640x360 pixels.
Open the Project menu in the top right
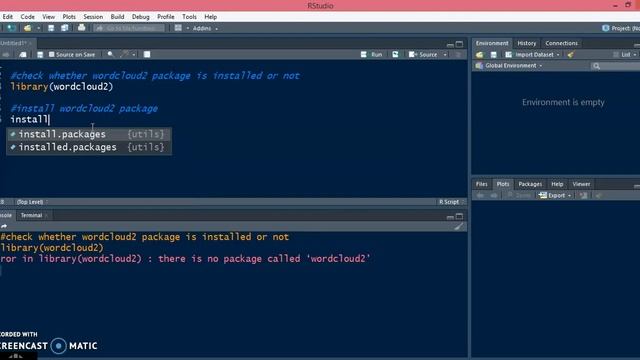(x=621, y=28)
